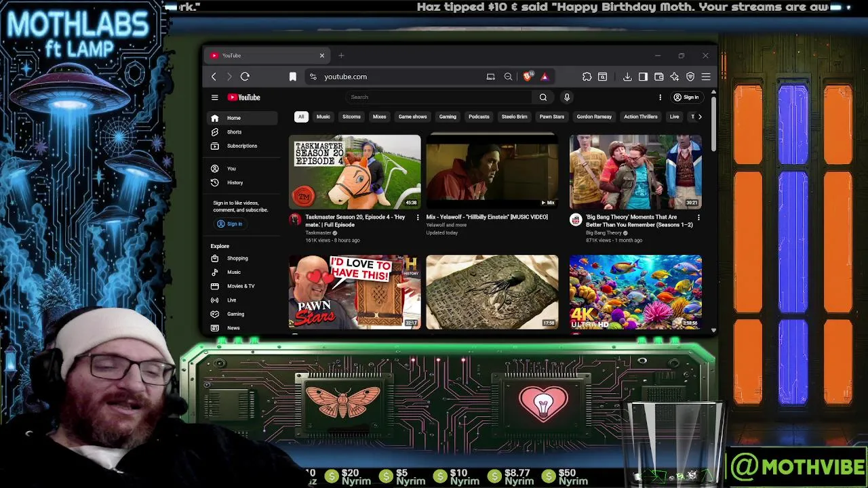The height and width of the screenshot is (488, 868).
Task: Open Gaming under Explore in sidebar
Action: [x=243, y=314]
